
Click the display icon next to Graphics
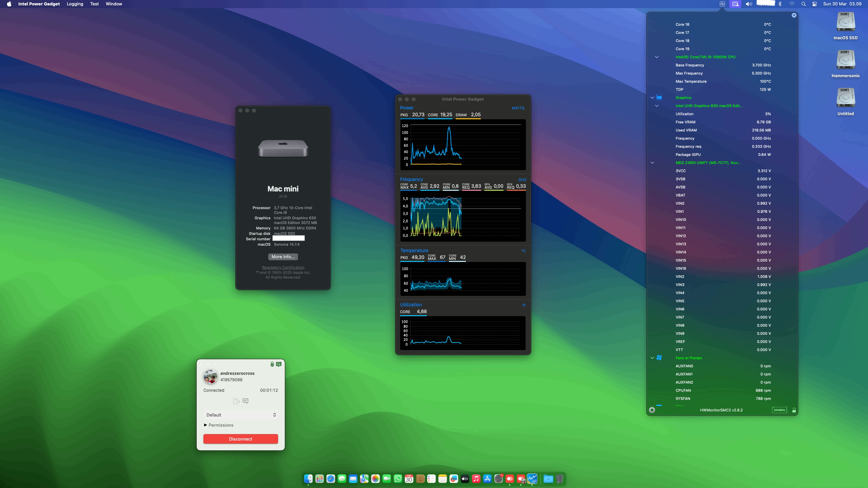pos(659,97)
